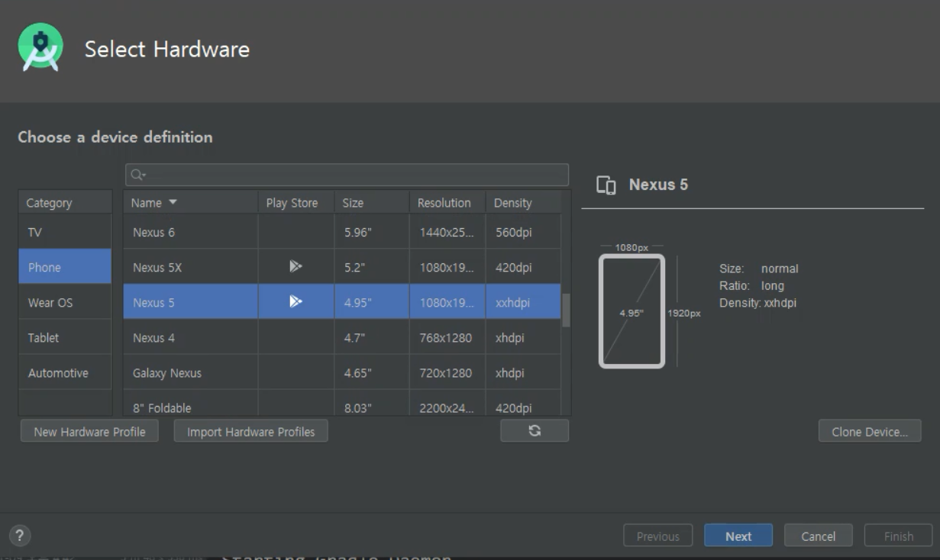The height and width of the screenshot is (560, 940).
Task: Click the device icon beside Nexus 5 title
Action: pyautogui.click(x=606, y=185)
